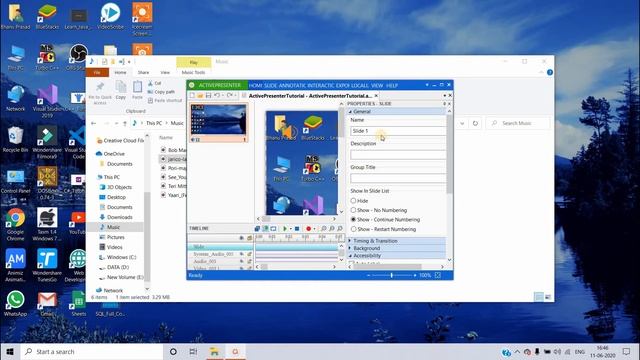The height and width of the screenshot is (360, 640).
Task: Open the WhatsApp desktop shortcut
Action: click(x=16, y=304)
